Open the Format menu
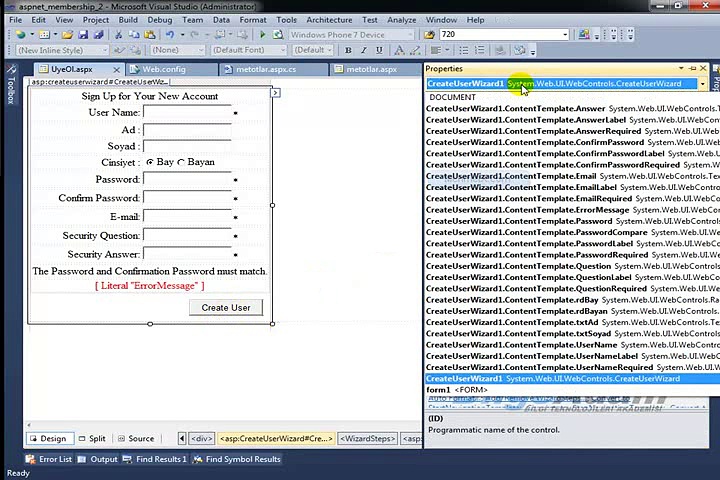Screen dimensions: 720x480 click(x=253, y=20)
